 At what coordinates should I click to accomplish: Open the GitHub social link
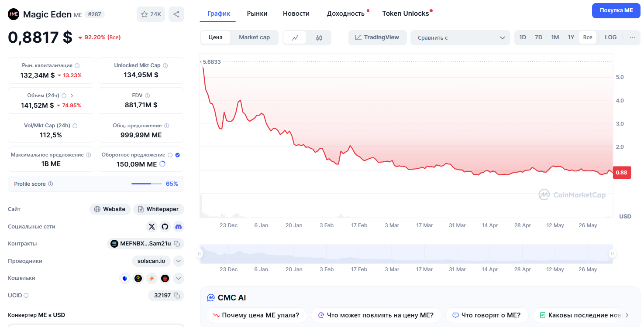pyautogui.click(x=165, y=226)
